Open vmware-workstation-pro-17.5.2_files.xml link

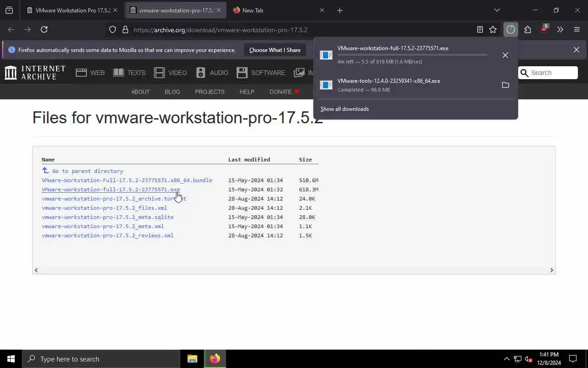104,208
